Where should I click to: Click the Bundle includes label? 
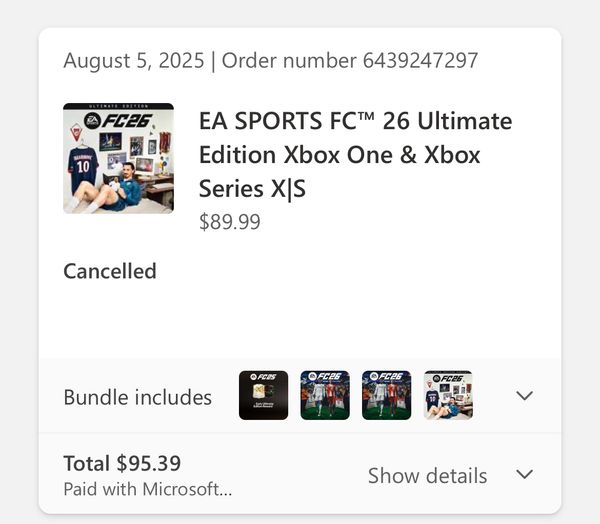click(x=137, y=397)
